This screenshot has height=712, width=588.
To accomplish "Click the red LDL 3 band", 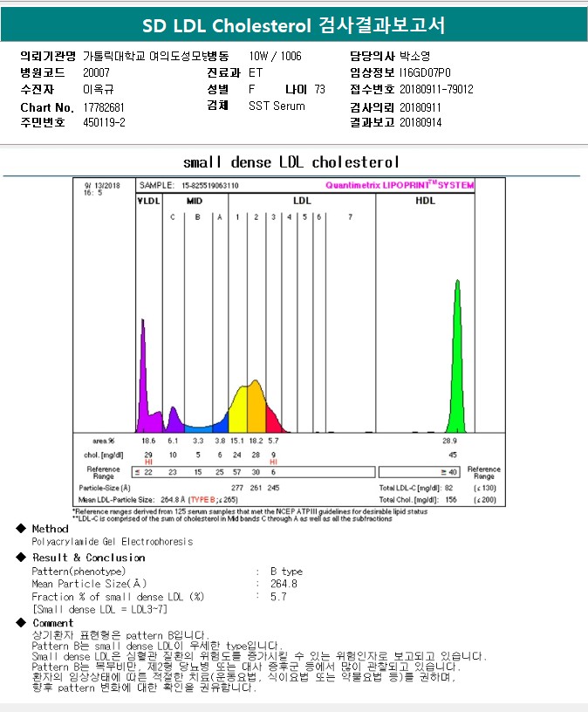I will (x=272, y=422).
